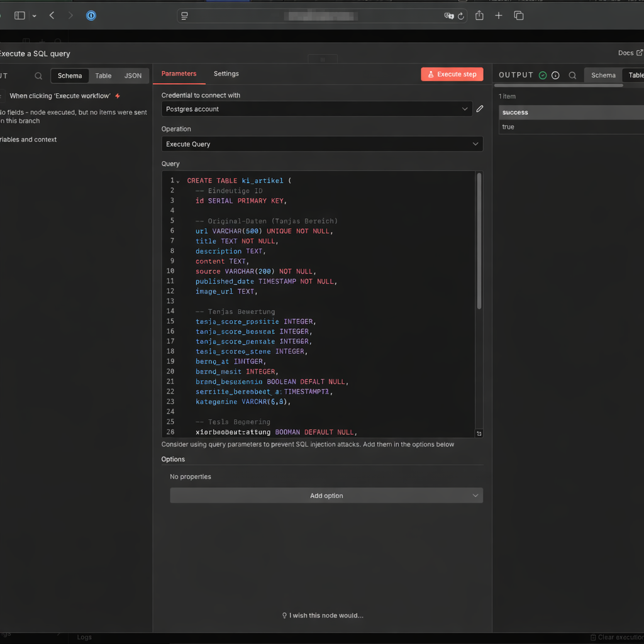Click the search icon in input panel
Screen dimensions: 644x644
tap(38, 76)
